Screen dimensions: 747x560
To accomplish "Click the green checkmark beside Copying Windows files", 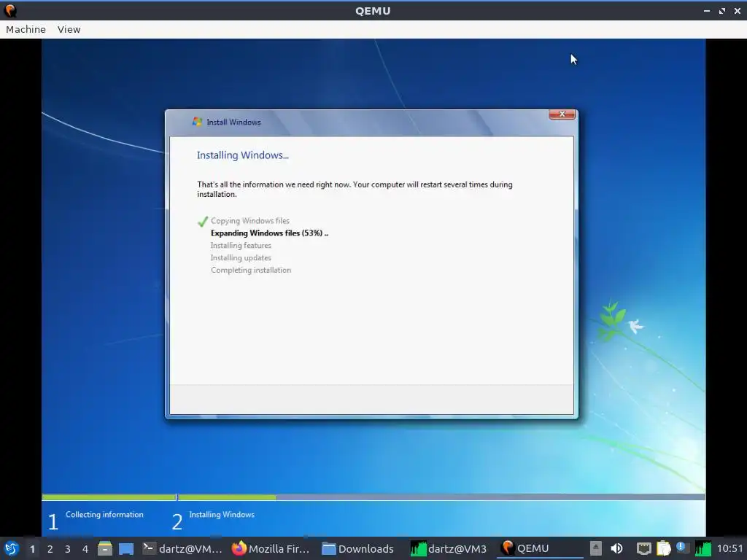I will click(203, 222).
